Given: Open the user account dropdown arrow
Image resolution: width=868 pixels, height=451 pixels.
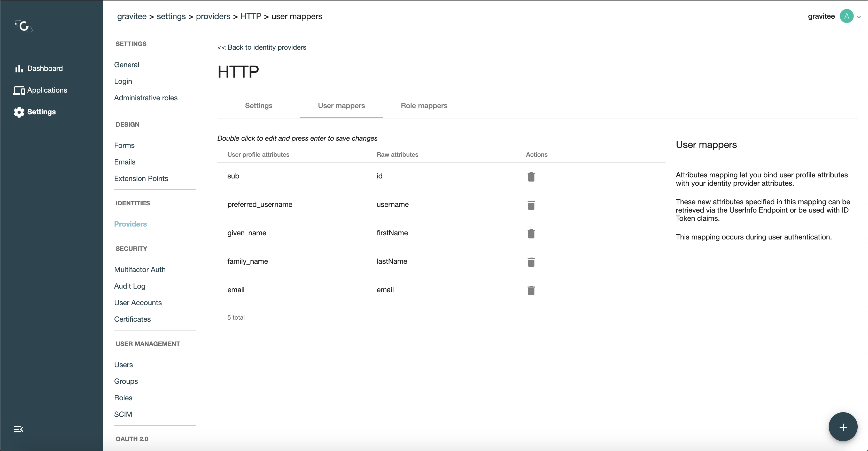Looking at the screenshot, I should [858, 17].
